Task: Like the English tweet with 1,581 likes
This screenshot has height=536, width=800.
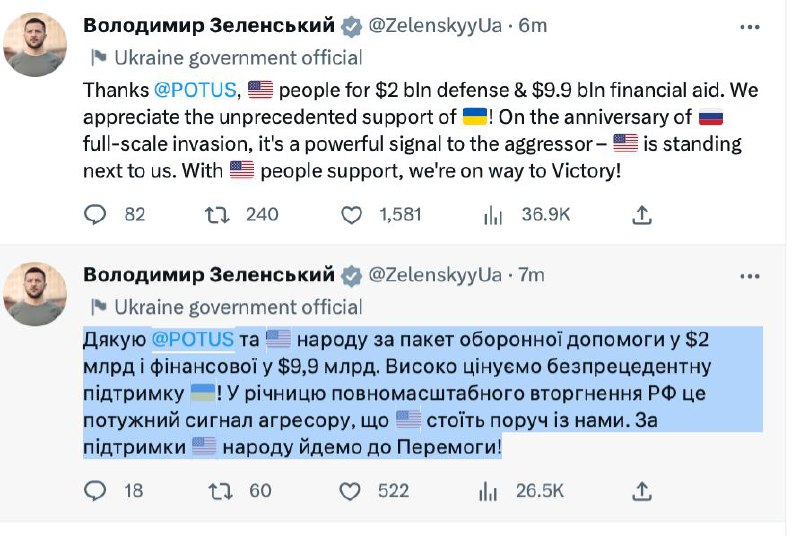Action: point(352,214)
